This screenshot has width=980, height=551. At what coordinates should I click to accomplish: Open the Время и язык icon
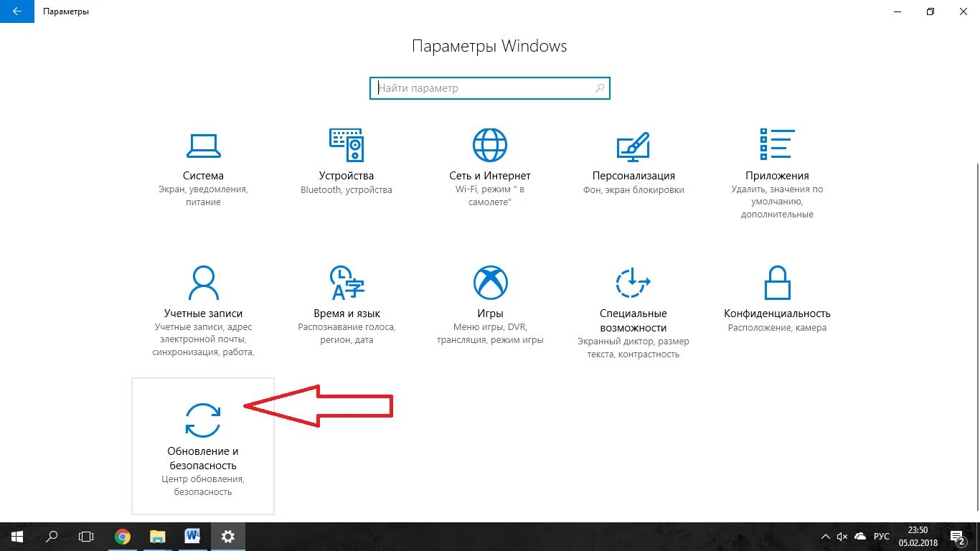pos(347,283)
